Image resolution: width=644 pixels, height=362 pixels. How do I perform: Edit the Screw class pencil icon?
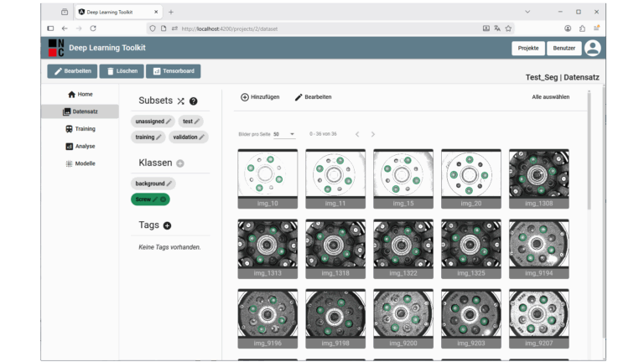155,199
